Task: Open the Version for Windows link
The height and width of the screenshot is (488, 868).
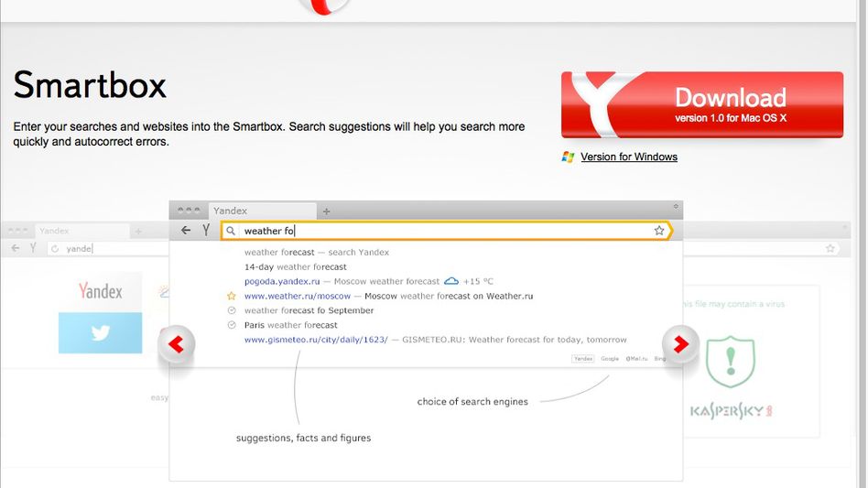Action: (x=629, y=157)
